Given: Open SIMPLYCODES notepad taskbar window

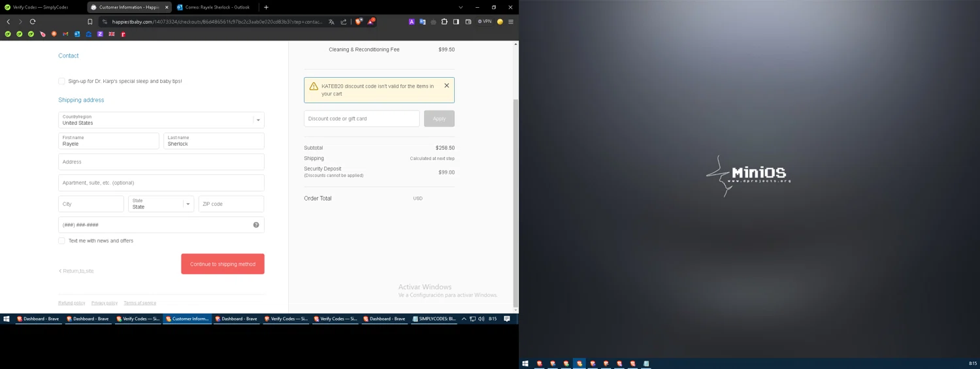Looking at the screenshot, I should 434,319.
